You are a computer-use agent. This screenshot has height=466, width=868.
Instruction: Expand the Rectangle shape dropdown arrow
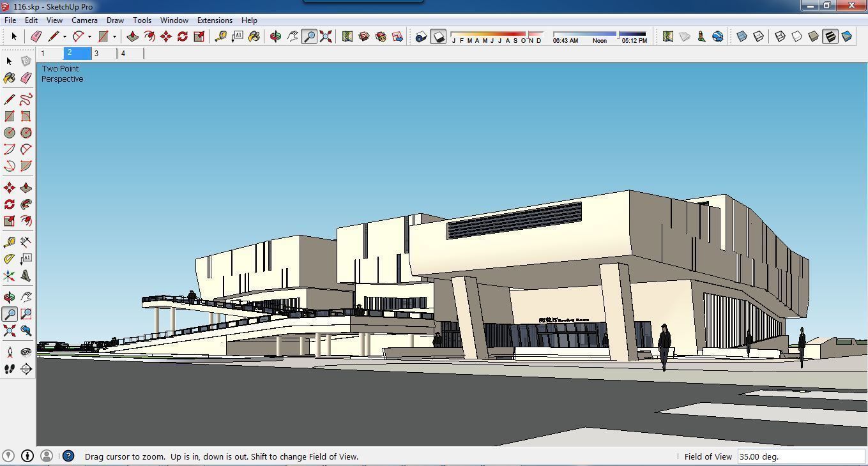(x=114, y=36)
